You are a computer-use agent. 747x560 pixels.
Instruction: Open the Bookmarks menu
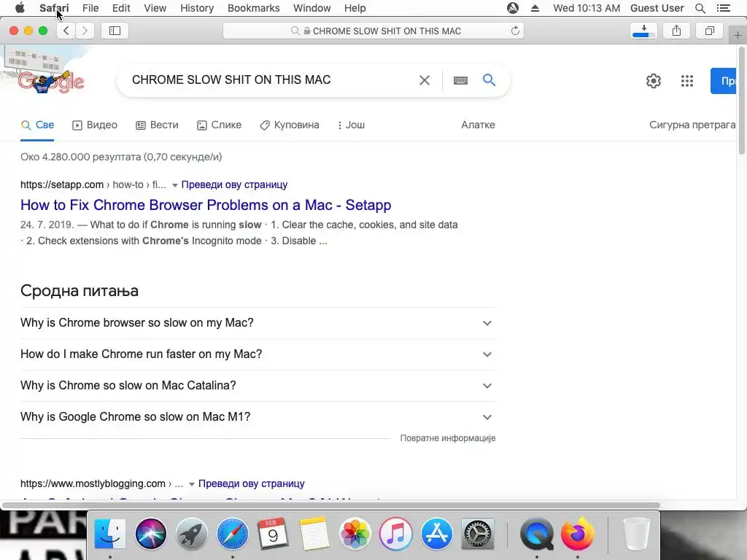click(x=253, y=8)
